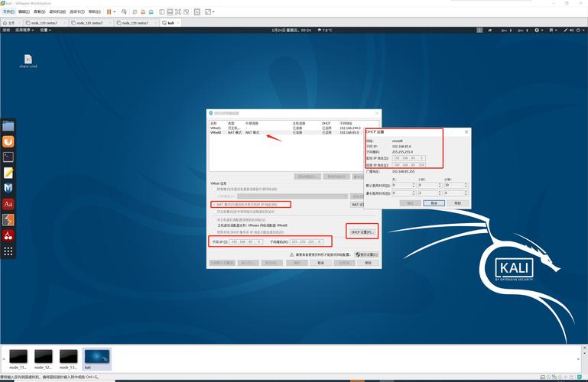Click the starting IP address field in DHCP dialog
Viewport: 588px width, 382px height.
[409, 158]
